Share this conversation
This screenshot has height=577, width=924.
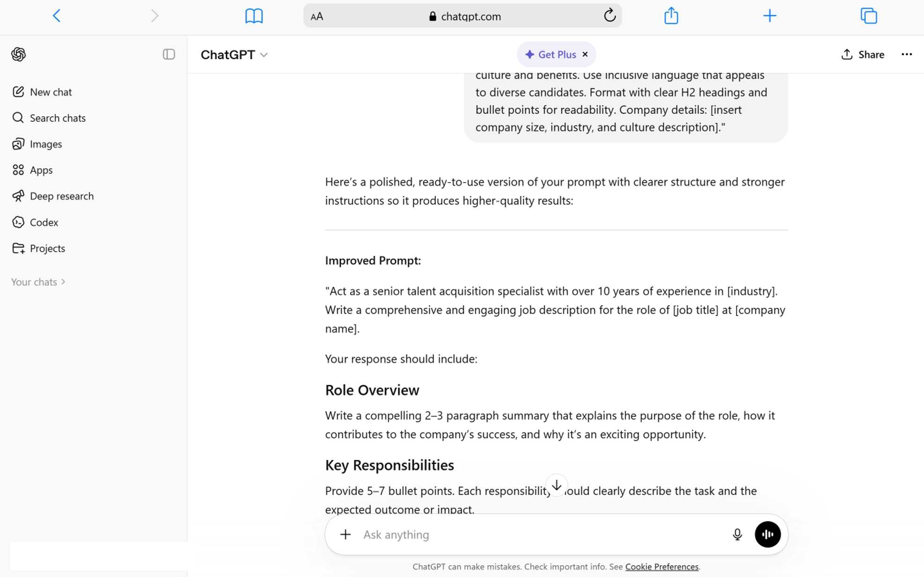(862, 54)
